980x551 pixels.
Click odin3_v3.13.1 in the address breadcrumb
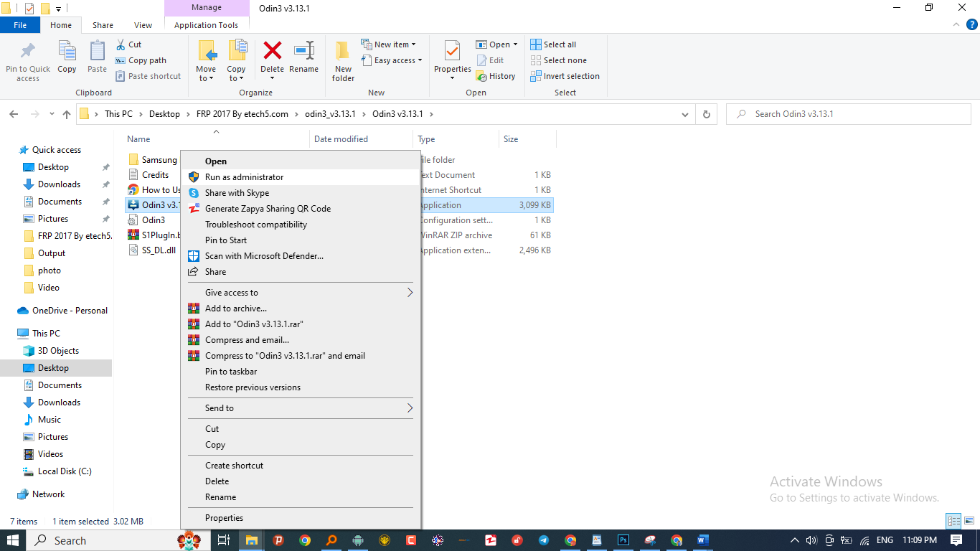click(330, 114)
